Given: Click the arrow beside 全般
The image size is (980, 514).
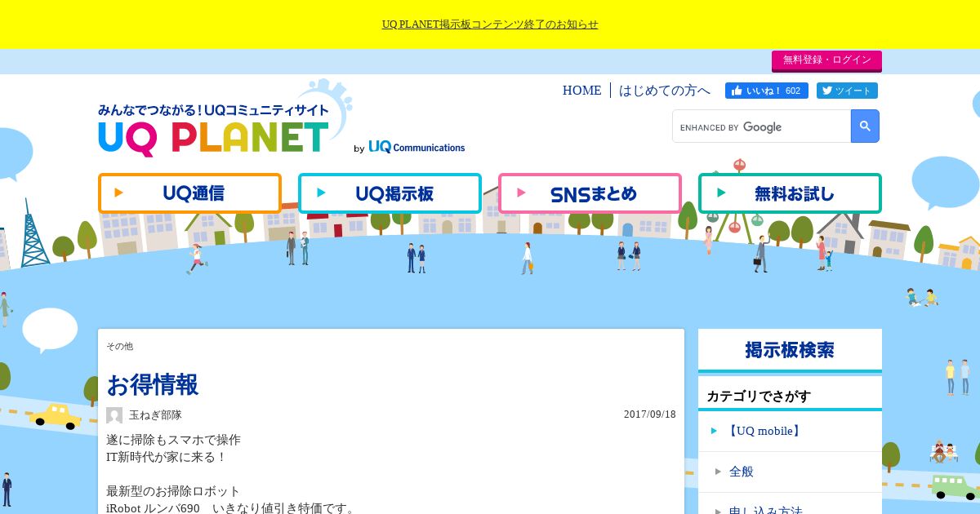Looking at the screenshot, I should [x=718, y=472].
